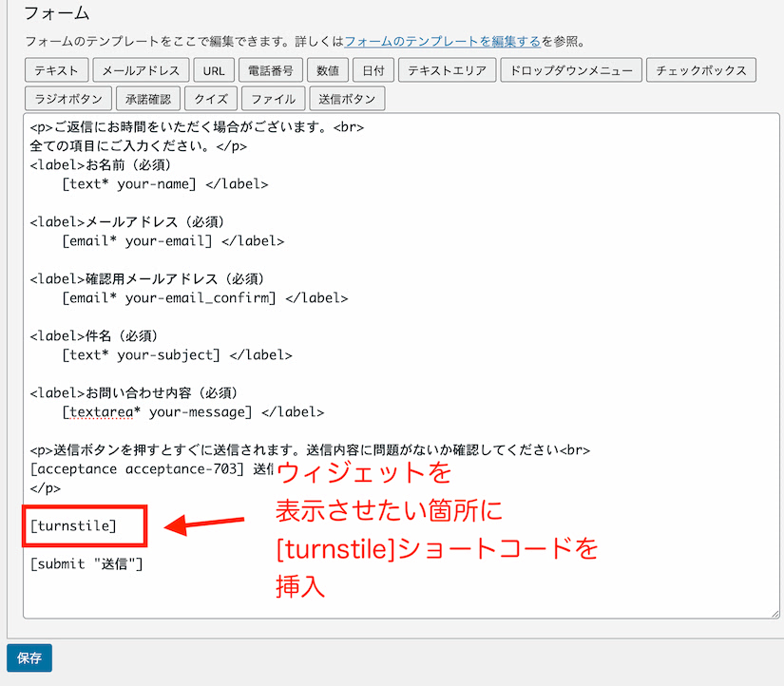Click the 数値 tag button
This screenshot has width=784, height=686.
(328, 70)
